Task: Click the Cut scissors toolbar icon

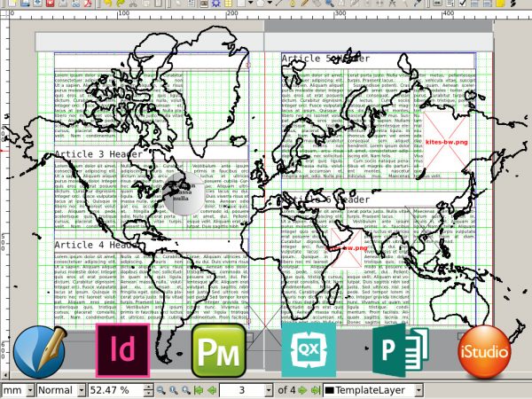Action: 133,3
